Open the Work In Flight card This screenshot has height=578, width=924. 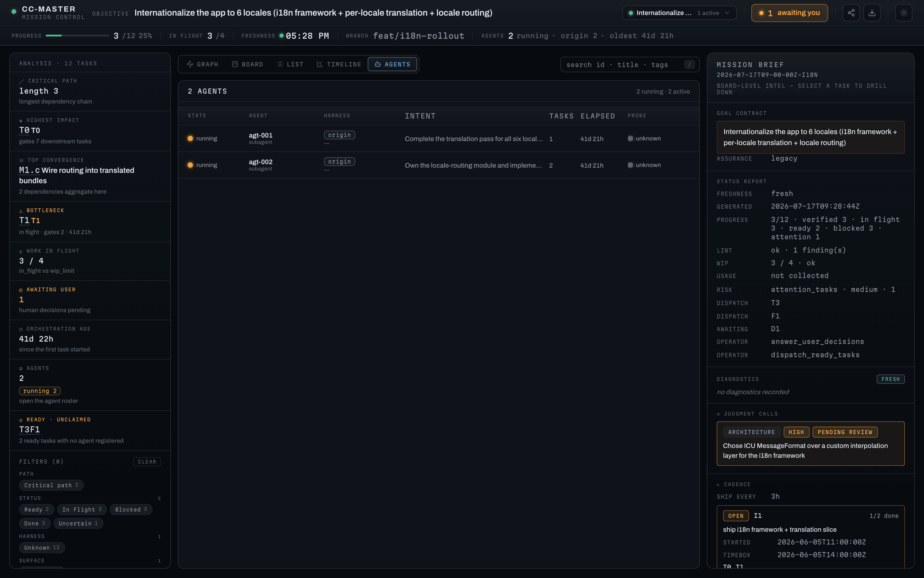pyautogui.click(x=90, y=261)
